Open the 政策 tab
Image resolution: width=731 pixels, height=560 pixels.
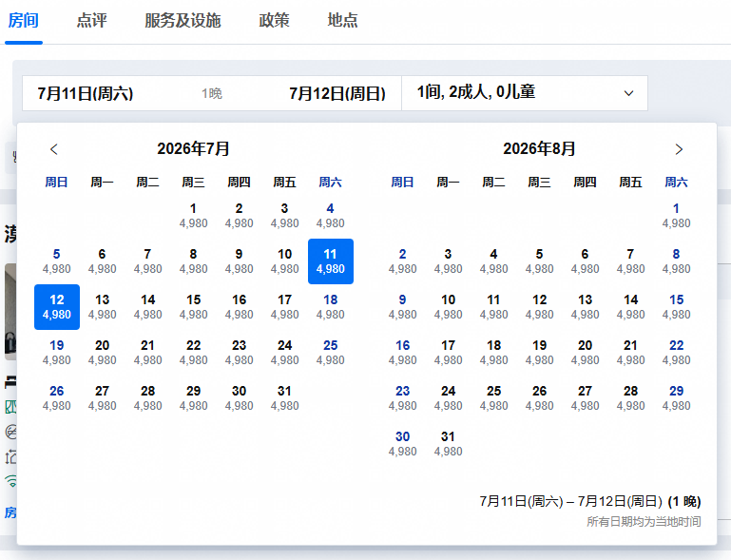tap(274, 21)
